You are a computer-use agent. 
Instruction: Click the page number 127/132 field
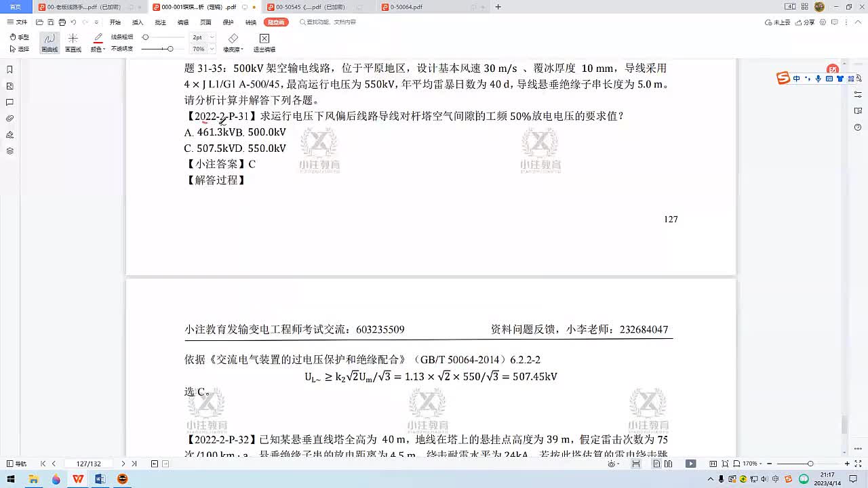coord(88,464)
